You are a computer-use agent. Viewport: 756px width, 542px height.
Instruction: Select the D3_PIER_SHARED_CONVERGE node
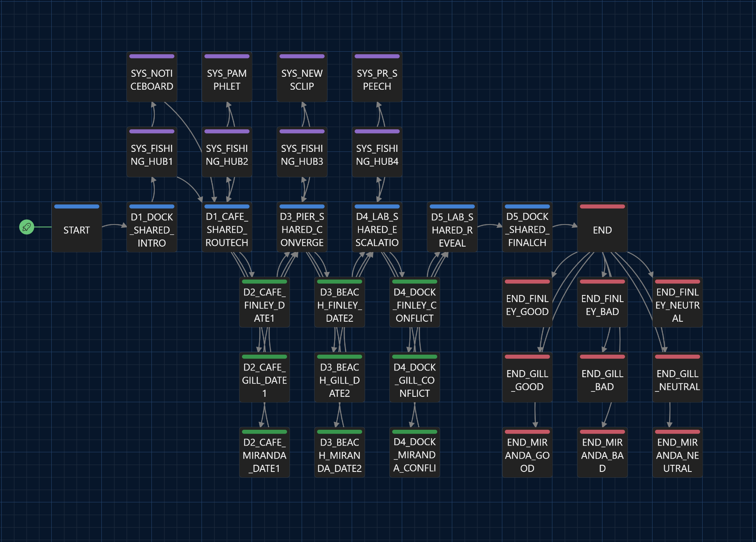pos(302,227)
